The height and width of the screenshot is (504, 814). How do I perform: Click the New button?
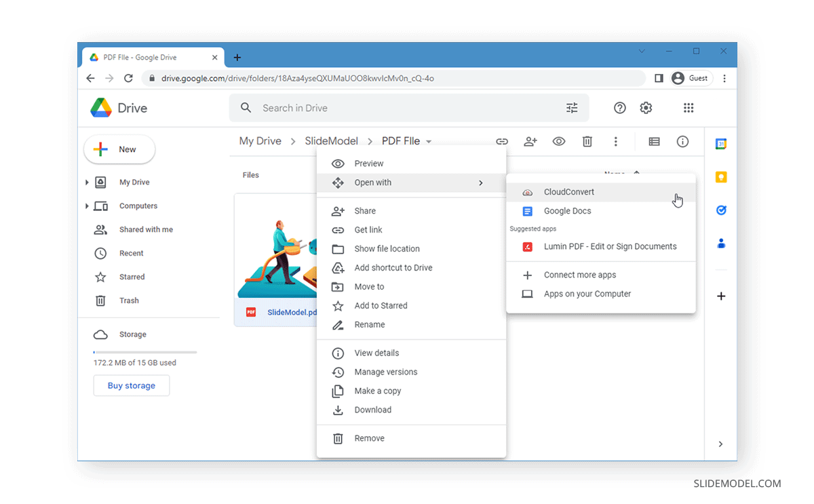pyautogui.click(x=119, y=150)
